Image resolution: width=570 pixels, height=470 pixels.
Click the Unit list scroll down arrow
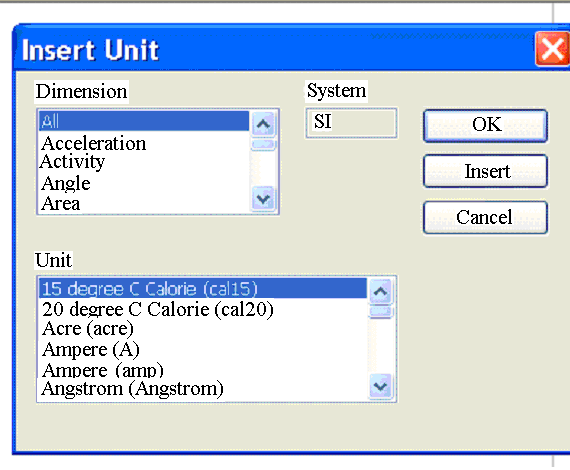point(380,386)
